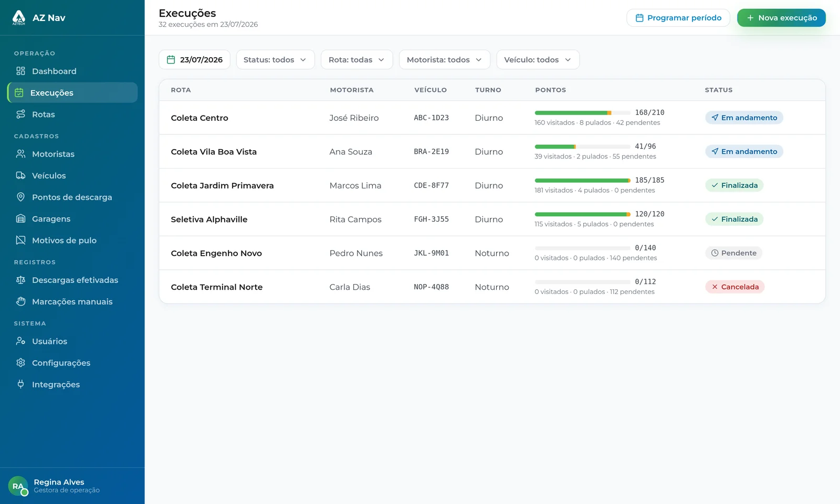Click the ROTA column header
This screenshot has height=504, width=840.
pos(181,90)
